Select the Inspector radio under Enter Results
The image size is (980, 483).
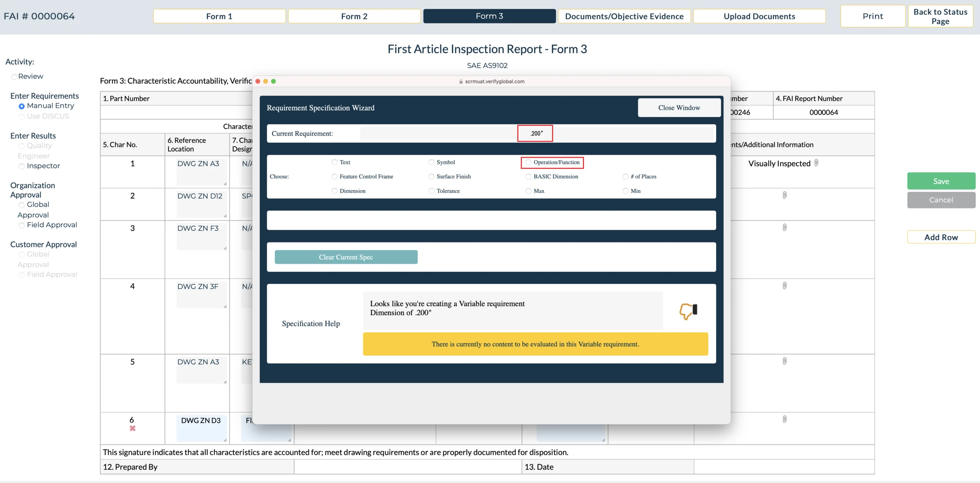tap(22, 166)
